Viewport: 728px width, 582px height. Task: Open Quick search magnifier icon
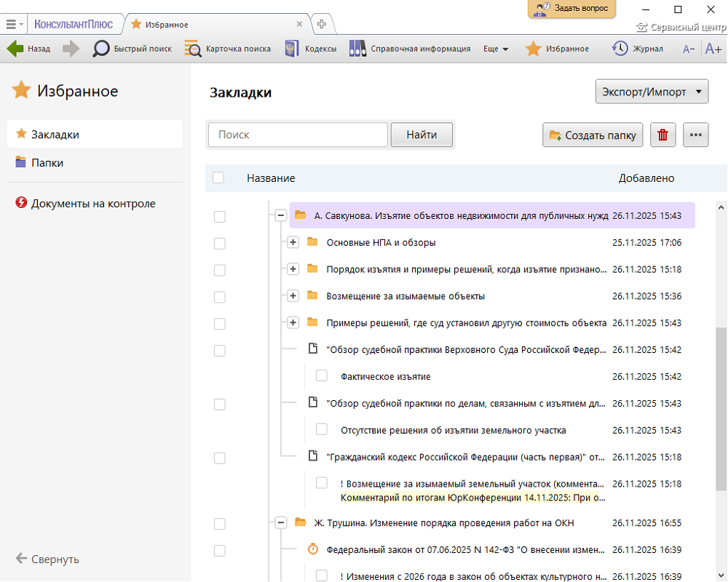point(100,49)
